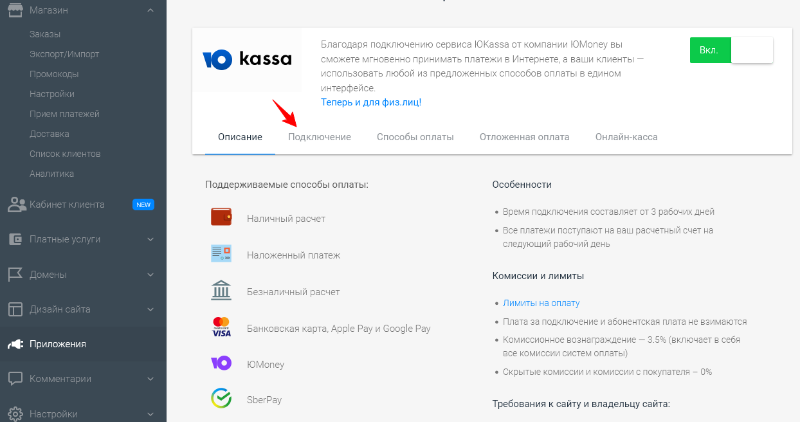Toggle the Вкл. switch for ЮKassa
800x422 pixels.
(731, 50)
